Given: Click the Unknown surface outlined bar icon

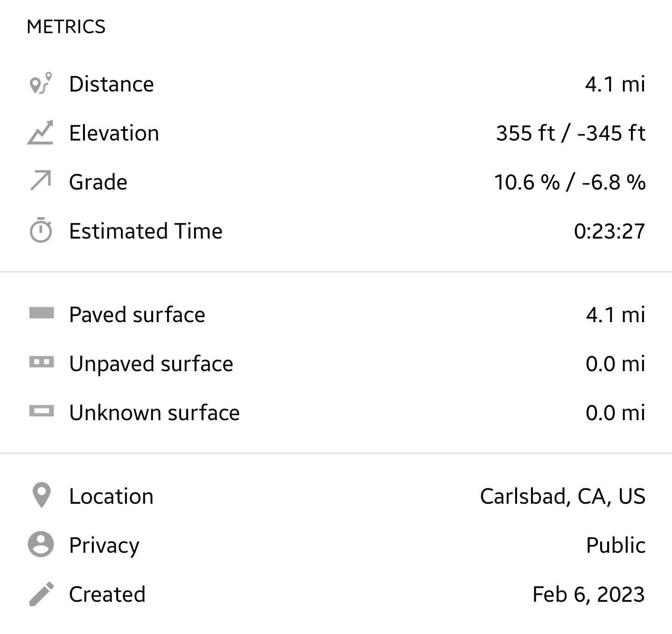Looking at the screenshot, I should tap(42, 411).
